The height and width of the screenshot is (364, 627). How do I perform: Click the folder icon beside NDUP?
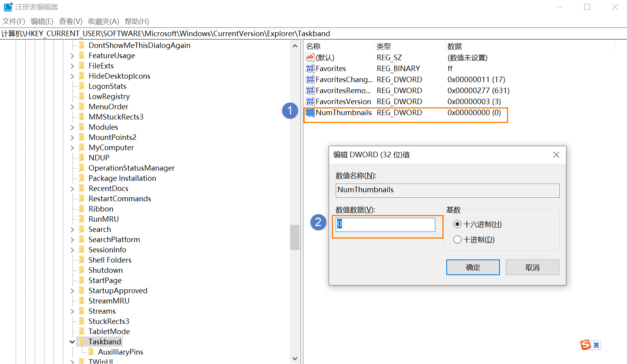coord(82,158)
